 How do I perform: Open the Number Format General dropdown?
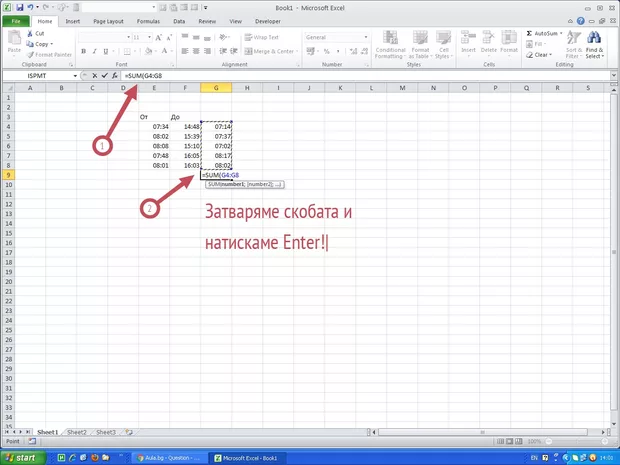pyautogui.click(x=366, y=37)
